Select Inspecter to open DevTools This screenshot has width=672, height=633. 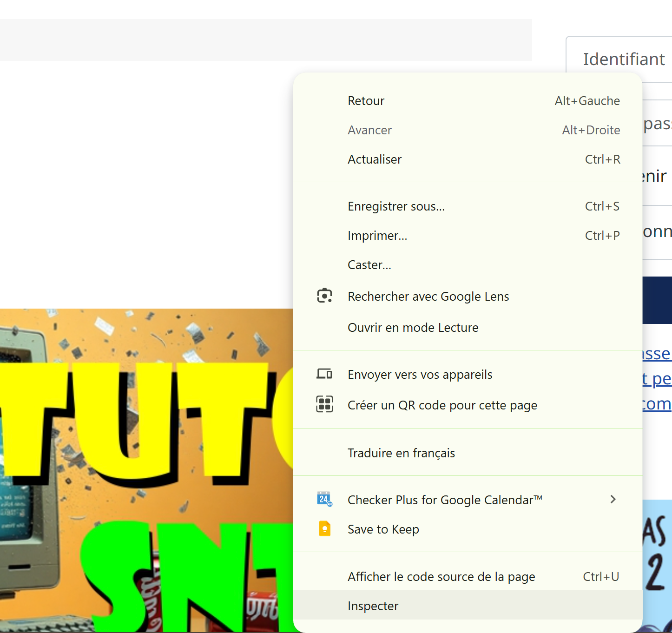[x=373, y=606]
